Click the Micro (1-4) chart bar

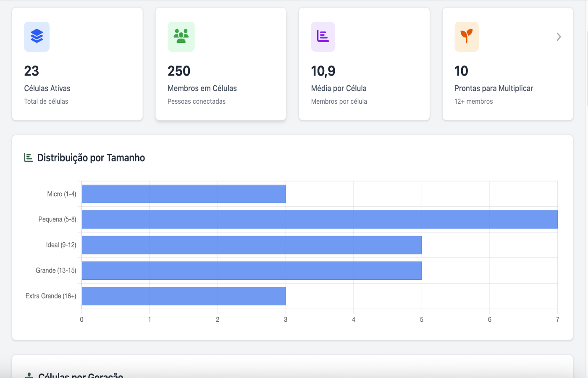coord(183,194)
